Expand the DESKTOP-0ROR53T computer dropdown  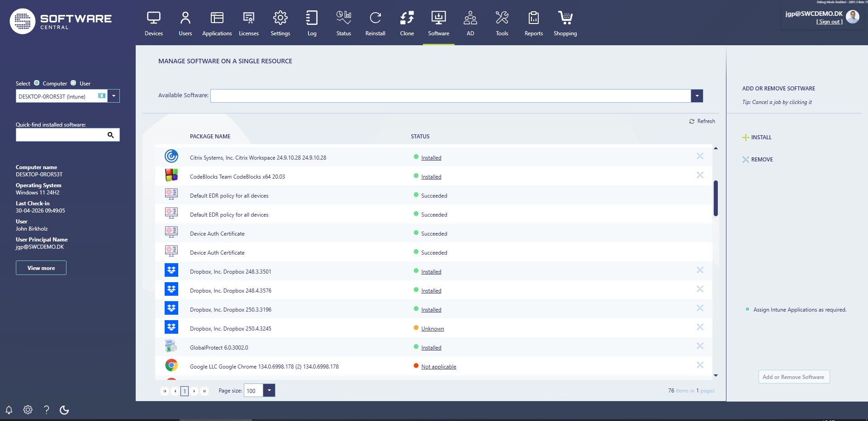pyautogui.click(x=114, y=96)
